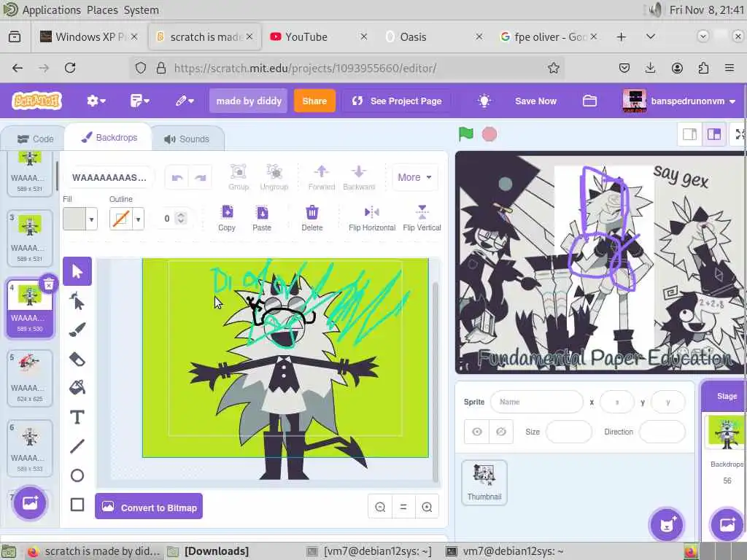Zoom in on the paint canvas
The image size is (747, 560).
click(427, 507)
